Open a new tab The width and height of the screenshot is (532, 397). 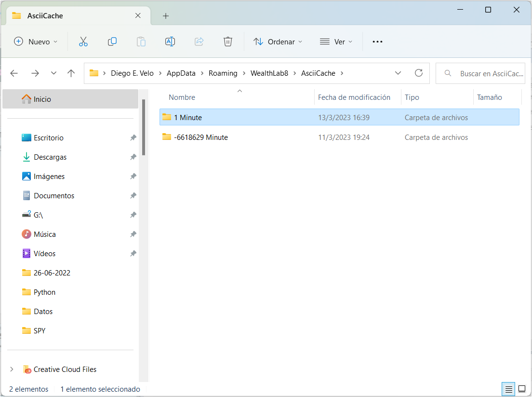166,16
